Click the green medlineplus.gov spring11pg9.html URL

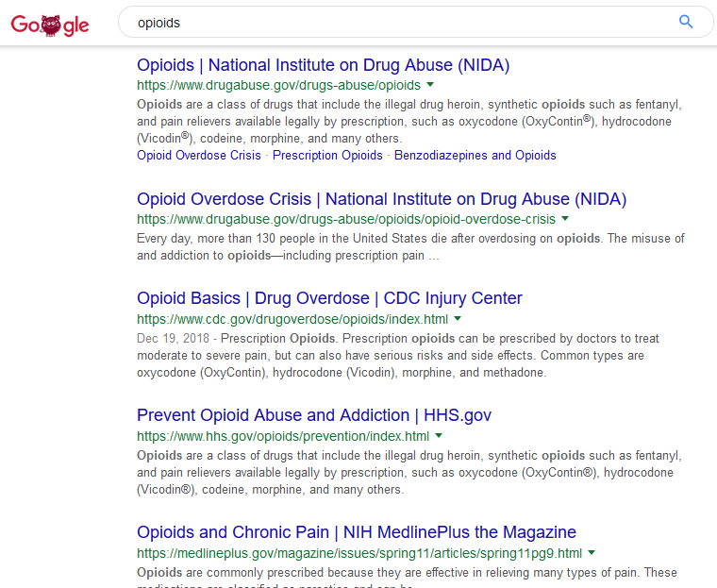[358, 553]
